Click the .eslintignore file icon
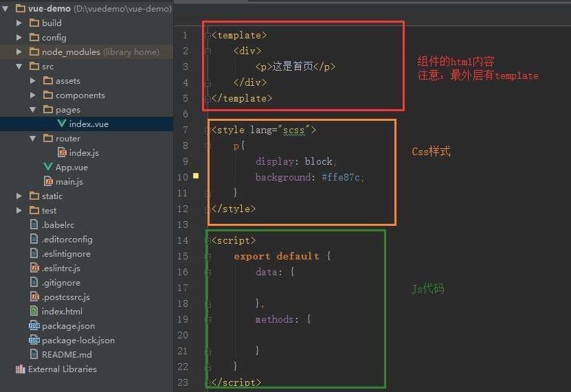The width and height of the screenshot is (571, 392). click(x=34, y=253)
